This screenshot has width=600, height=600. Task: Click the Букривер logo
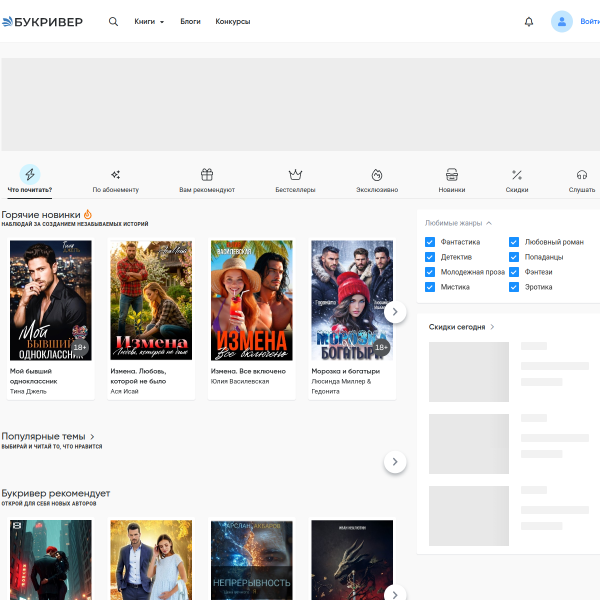click(42, 22)
